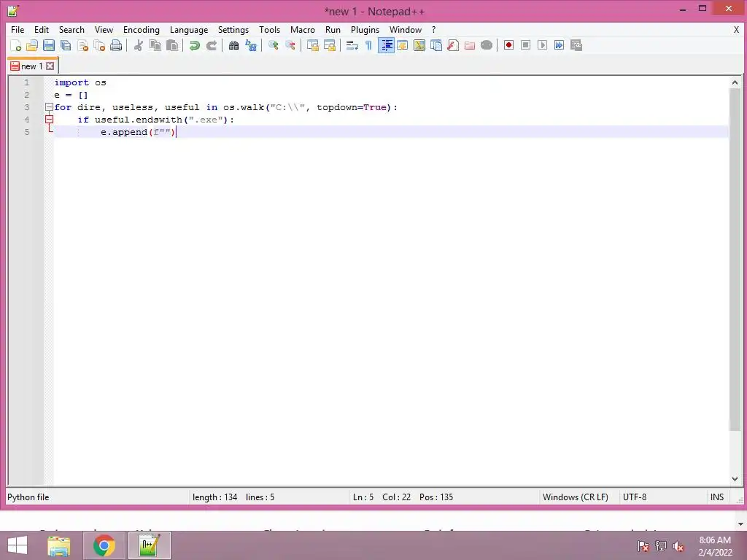Click the Paste toolbar icon
Image resolution: width=747 pixels, height=560 pixels.
[172, 45]
